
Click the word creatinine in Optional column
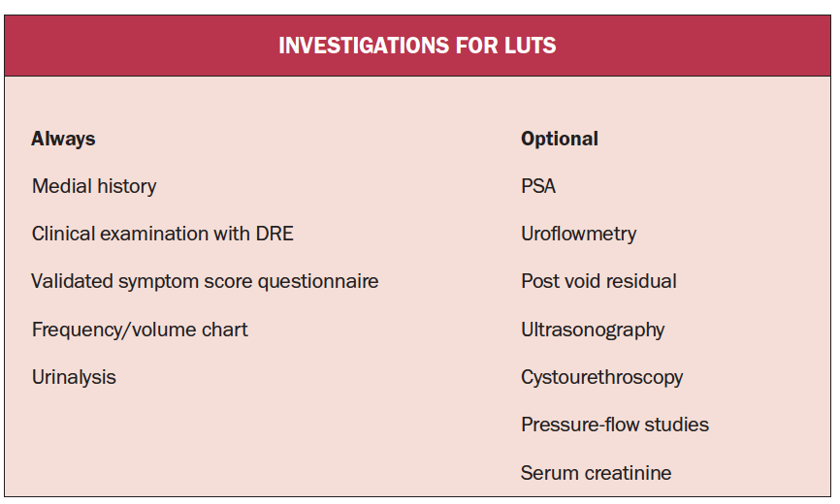click(628, 473)
